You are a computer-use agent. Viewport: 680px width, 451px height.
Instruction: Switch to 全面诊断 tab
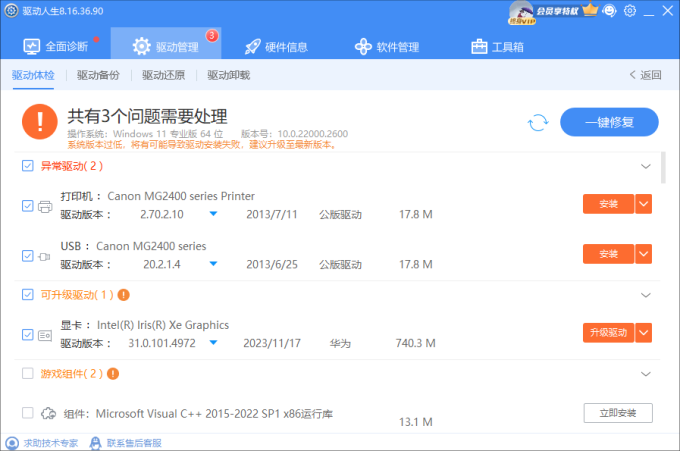pos(56,46)
